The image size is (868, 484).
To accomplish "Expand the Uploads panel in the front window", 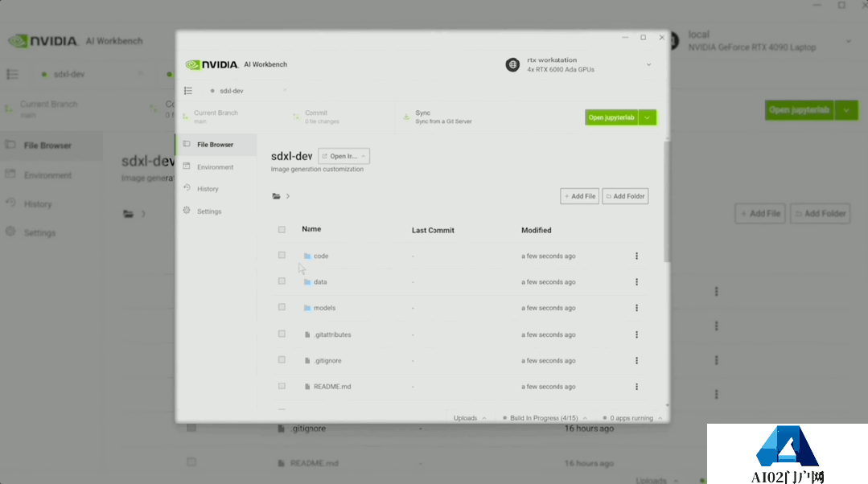I will click(470, 418).
